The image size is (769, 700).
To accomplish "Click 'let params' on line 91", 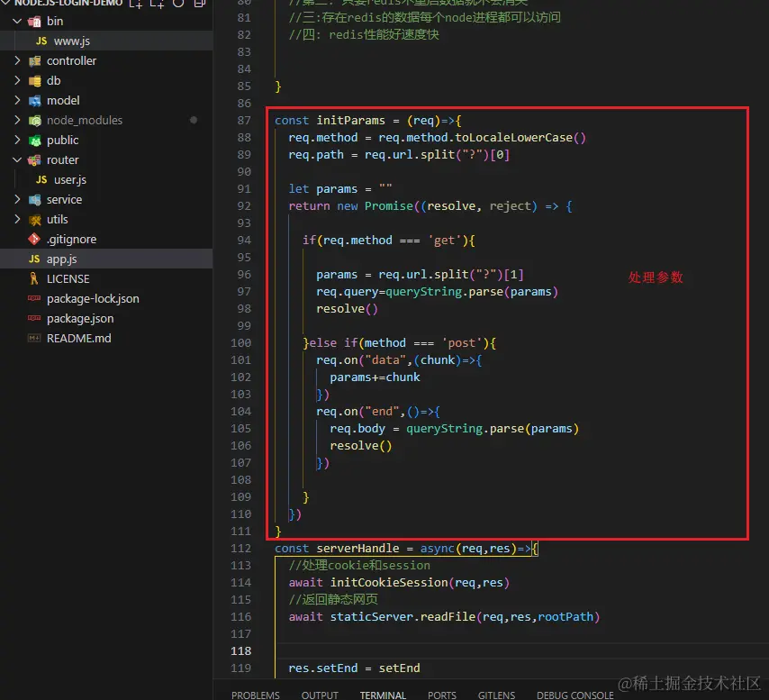I will [322, 189].
